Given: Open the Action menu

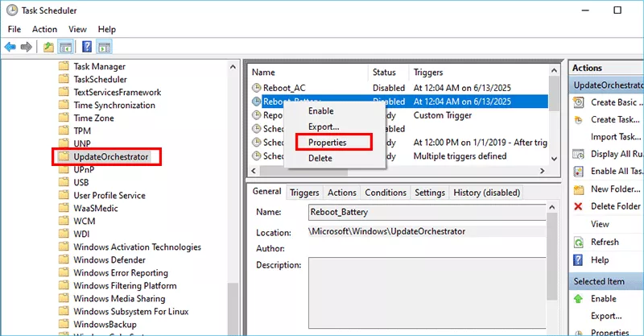Looking at the screenshot, I should click(x=45, y=29).
